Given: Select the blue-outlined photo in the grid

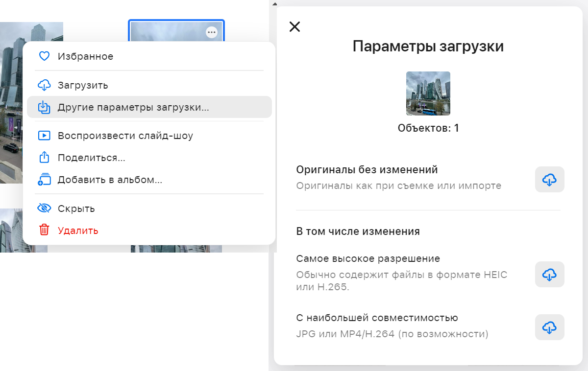Looking at the screenshot, I should [x=176, y=31].
